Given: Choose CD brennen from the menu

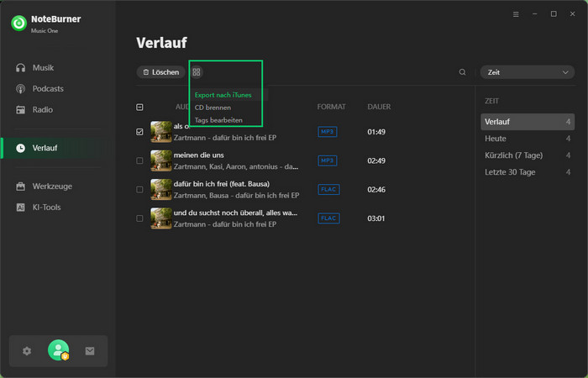Looking at the screenshot, I should (213, 108).
